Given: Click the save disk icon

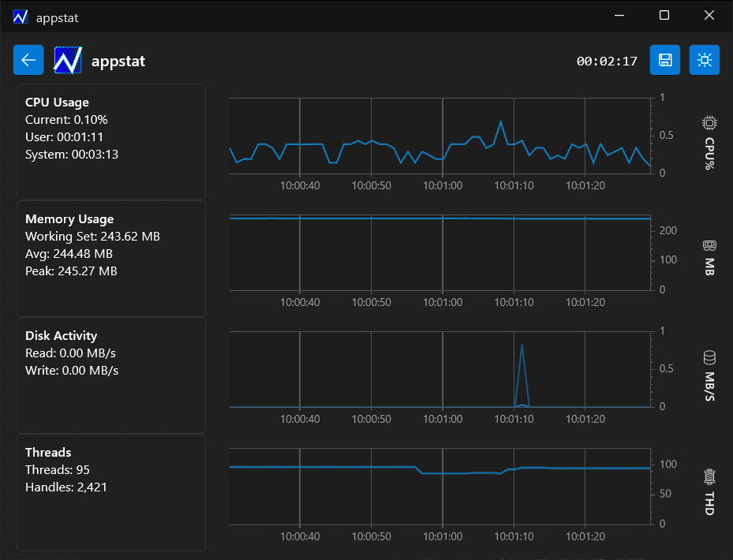Looking at the screenshot, I should (664, 60).
